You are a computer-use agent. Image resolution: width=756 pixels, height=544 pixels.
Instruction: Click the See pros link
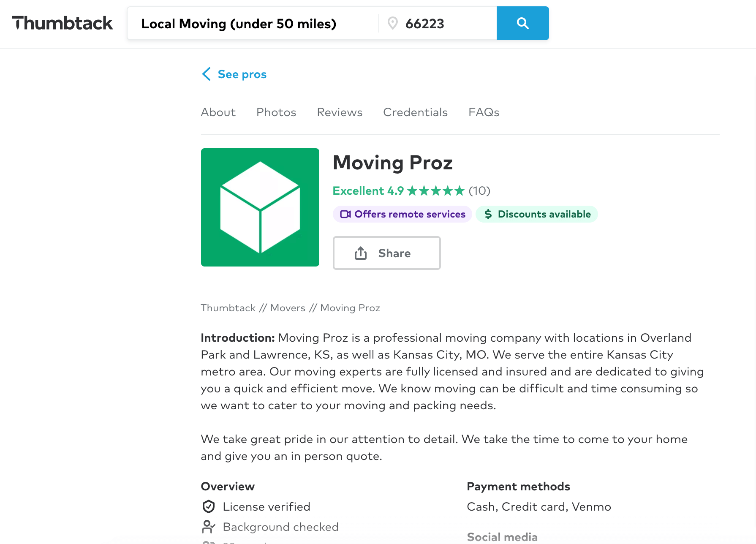click(242, 74)
